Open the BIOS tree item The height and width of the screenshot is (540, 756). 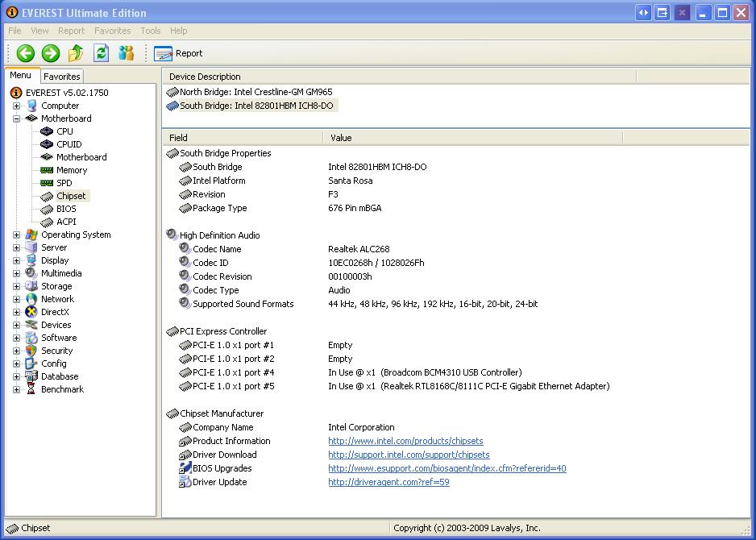click(66, 209)
